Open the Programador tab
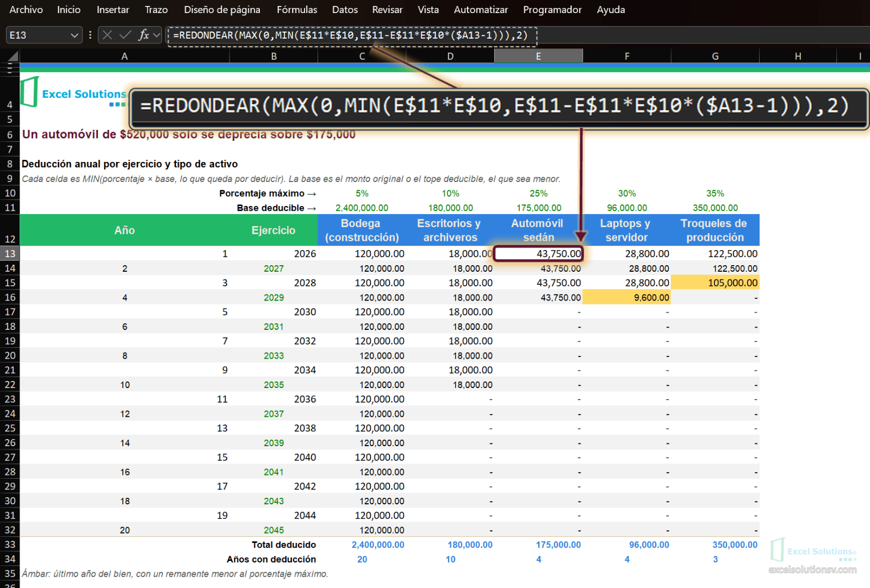Image resolution: width=870 pixels, height=588 pixels. [x=552, y=10]
